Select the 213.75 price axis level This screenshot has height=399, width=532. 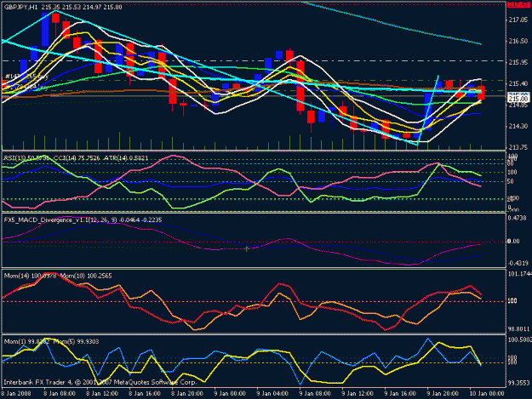(x=518, y=147)
